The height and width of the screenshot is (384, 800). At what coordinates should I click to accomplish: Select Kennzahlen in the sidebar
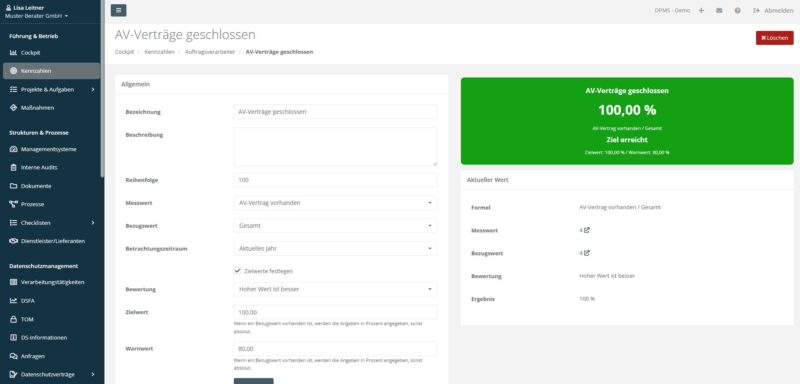(51, 71)
